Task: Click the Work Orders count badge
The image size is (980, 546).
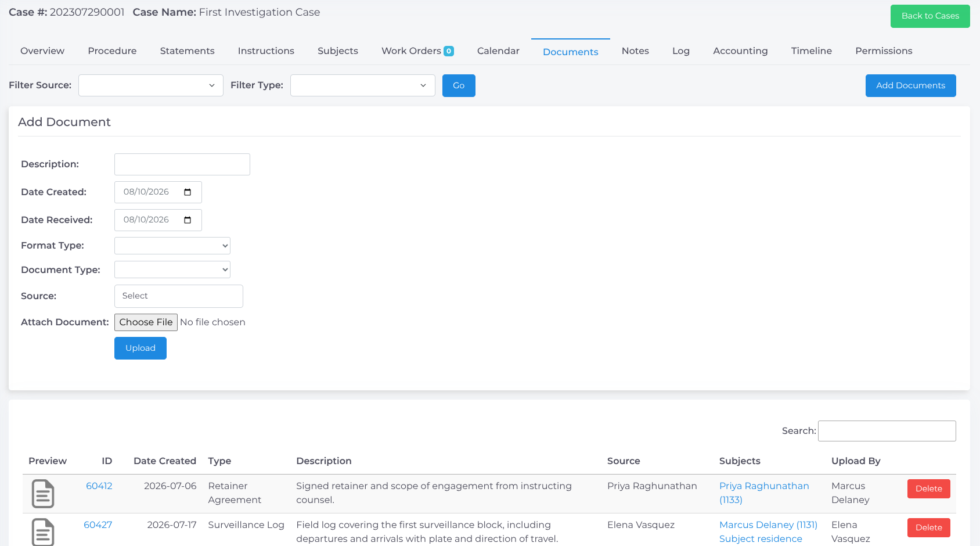Action: coord(449,51)
